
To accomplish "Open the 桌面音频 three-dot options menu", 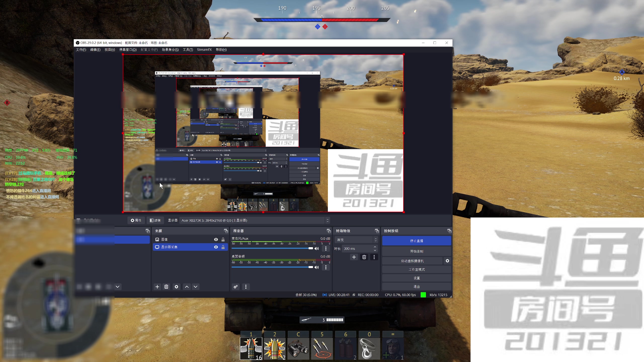I will [326, 267].
